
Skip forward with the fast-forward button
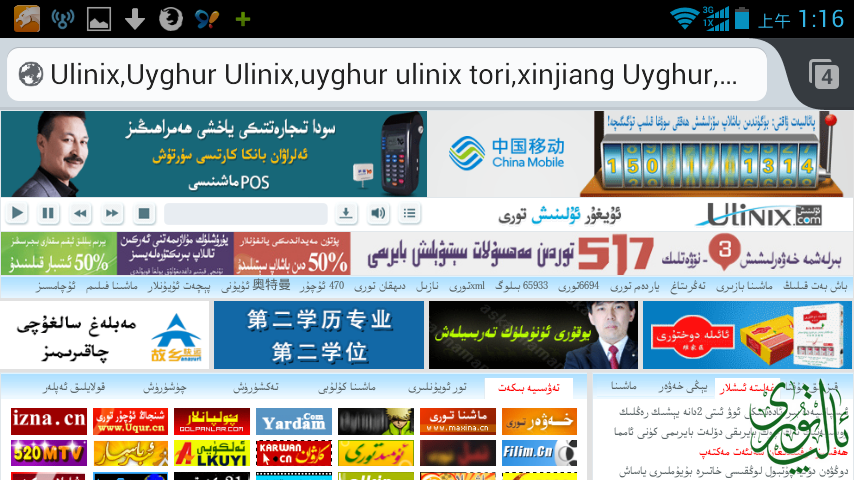[112, 213]
